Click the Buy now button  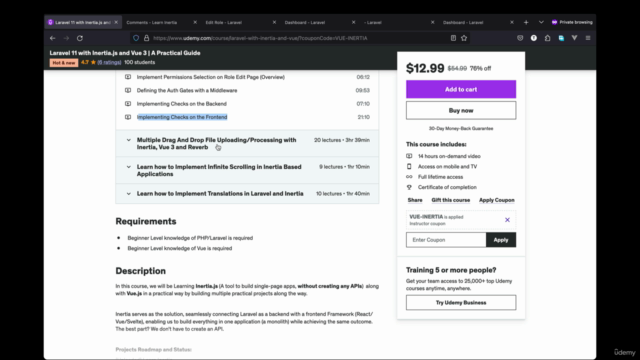461,111
